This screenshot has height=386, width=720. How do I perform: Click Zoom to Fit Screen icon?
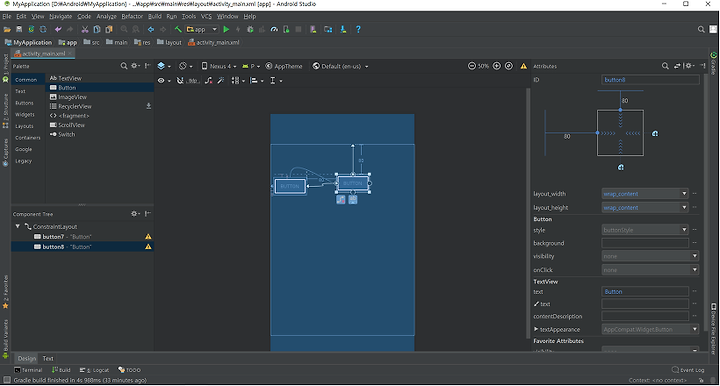pos(508,66)
